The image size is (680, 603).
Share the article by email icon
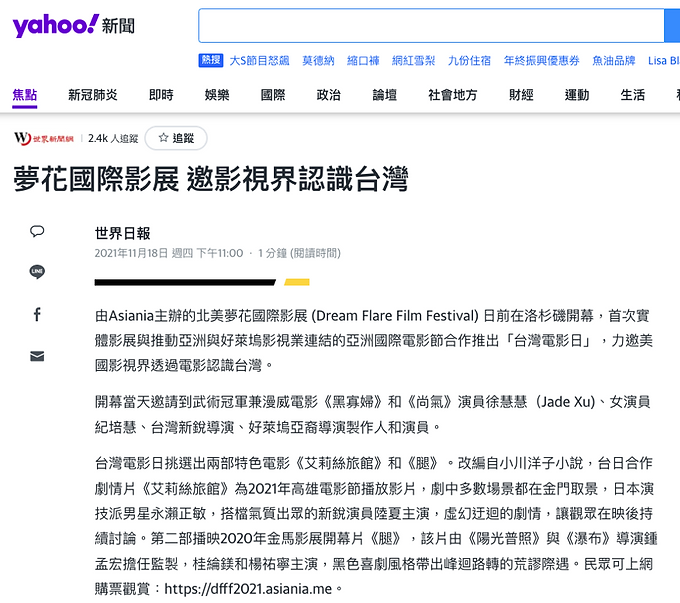pyautogui.click(x=37, y=356)
